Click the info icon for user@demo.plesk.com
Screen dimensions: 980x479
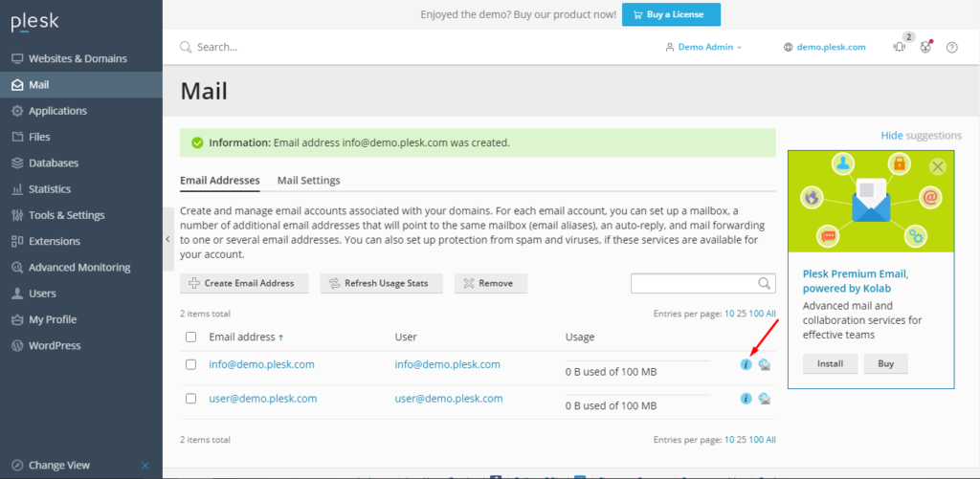coord(746,399)
